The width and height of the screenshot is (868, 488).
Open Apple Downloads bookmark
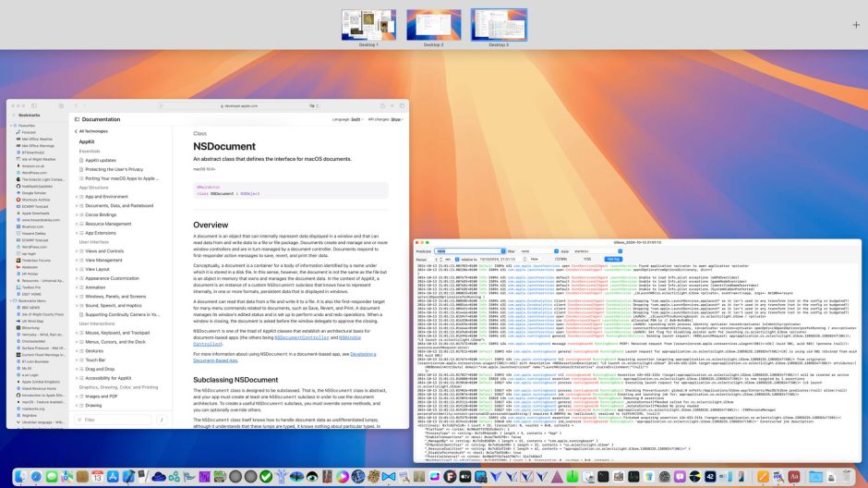click(x=35, y=213)
